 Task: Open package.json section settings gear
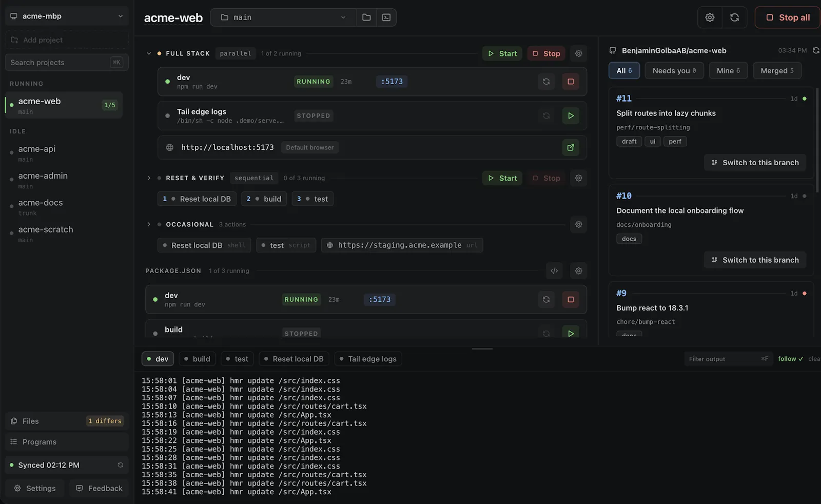click(x=578, y=271)
